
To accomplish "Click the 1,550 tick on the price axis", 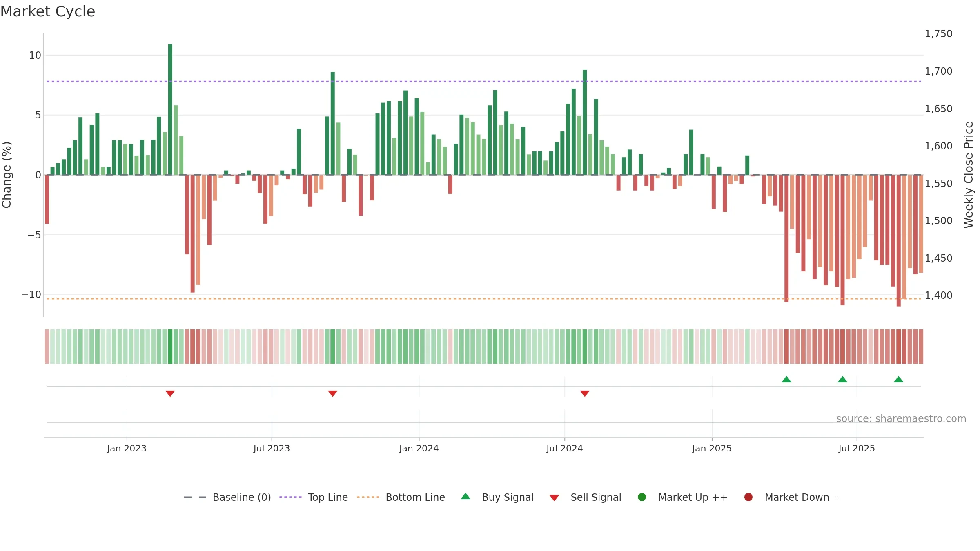I will pyautogui.click(x=938, y=183).
